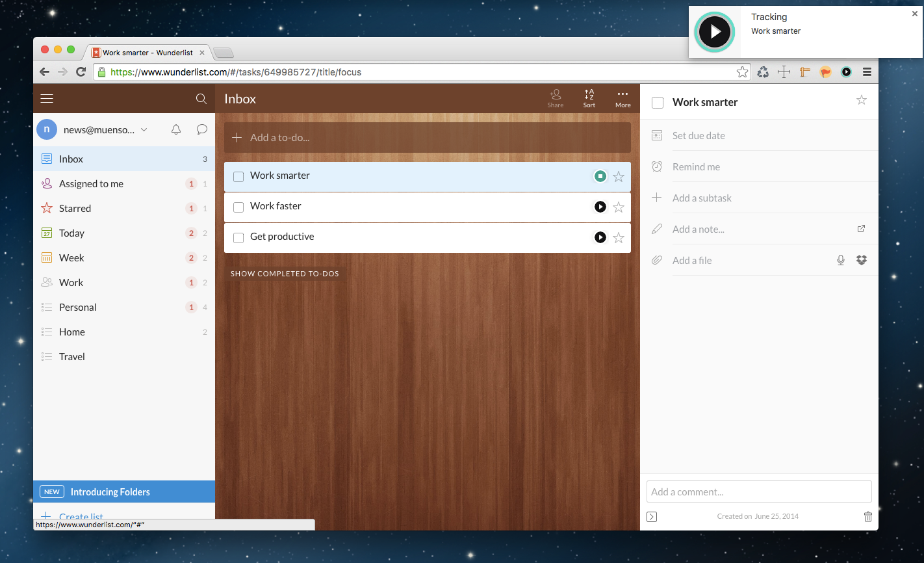The image size is (924, 563).
Task: Click Add a subtask
Action: pyautogui.click(x=702, y=198)
